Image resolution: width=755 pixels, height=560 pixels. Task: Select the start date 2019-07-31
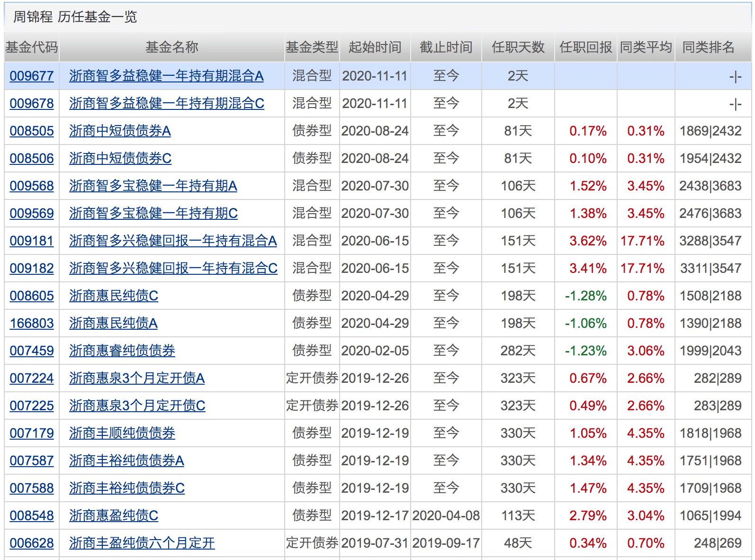tap(375, 543)
